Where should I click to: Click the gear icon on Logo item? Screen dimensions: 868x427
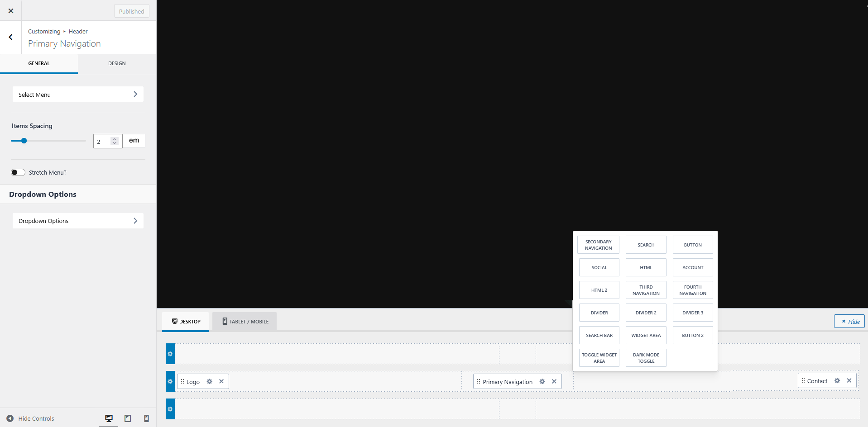pyautogui.click(x=209, y=381)
